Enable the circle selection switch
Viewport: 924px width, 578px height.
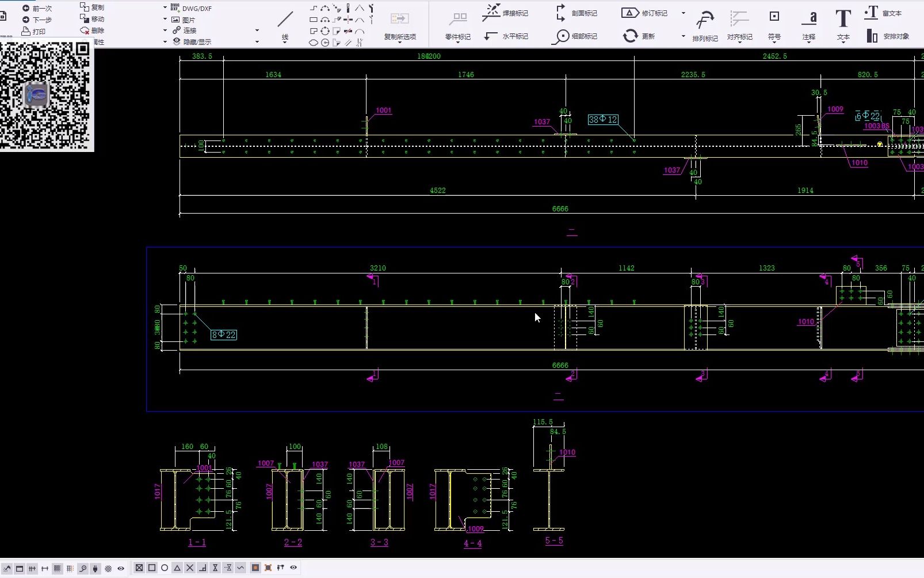point(165,568)
